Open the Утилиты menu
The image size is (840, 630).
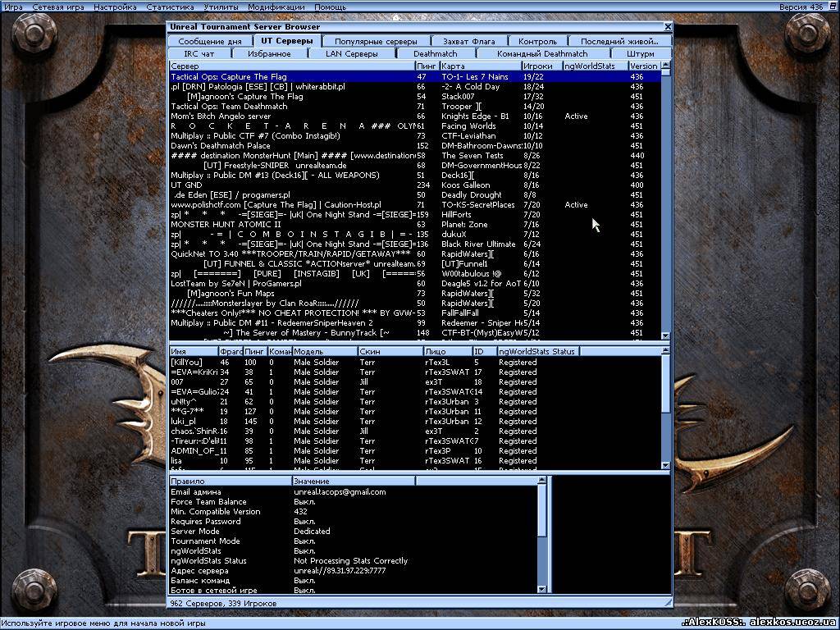point(221,7)
